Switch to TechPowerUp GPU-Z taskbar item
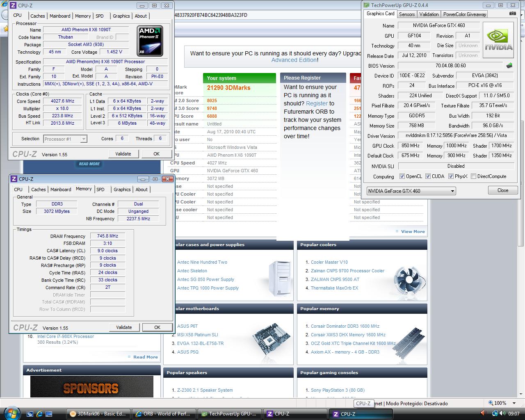The width and height of the screenshot is (525, 420). tap(229, 413)
